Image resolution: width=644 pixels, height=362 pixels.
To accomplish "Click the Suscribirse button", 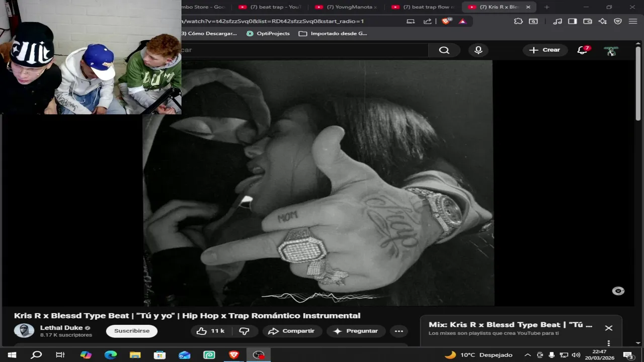I will point(132,331).
